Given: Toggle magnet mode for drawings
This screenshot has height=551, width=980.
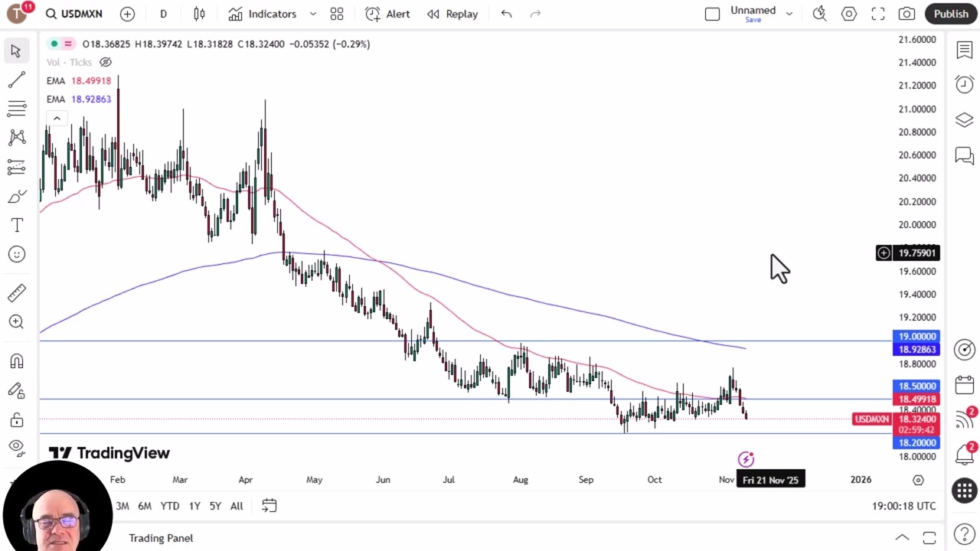Looking at the screenshot, I should click(x=16, y=361).
